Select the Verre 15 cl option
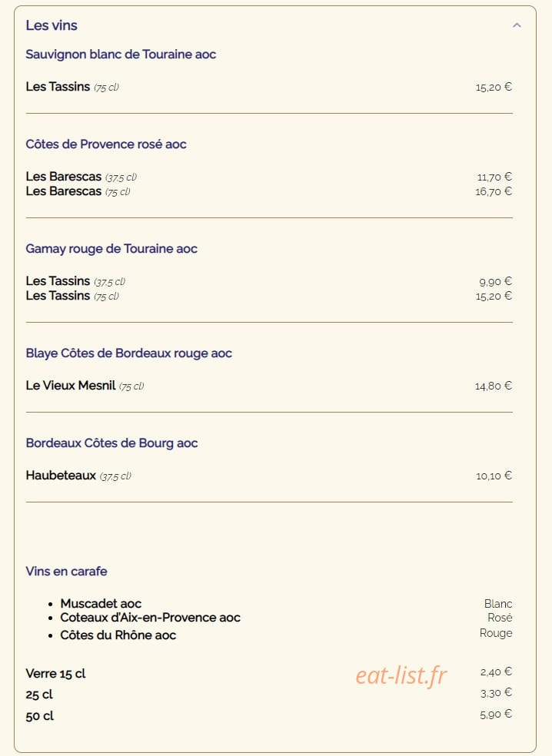The height and width of the screenshot is (756, 552). (55, 674)
